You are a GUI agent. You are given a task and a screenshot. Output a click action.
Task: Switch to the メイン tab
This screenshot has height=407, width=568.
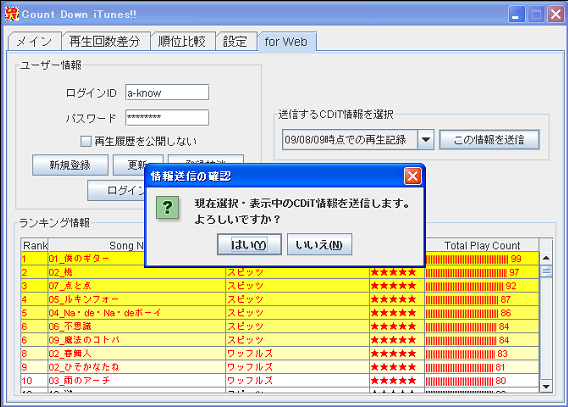click(34, 41)
